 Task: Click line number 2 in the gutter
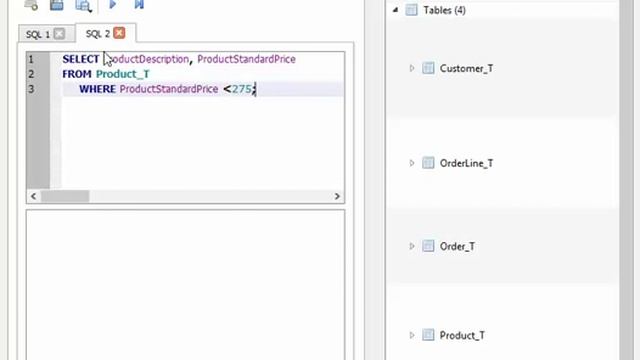31,74
